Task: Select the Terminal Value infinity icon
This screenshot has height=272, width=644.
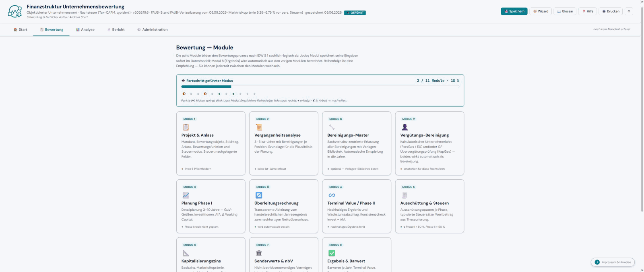Action: pos(332,195)
